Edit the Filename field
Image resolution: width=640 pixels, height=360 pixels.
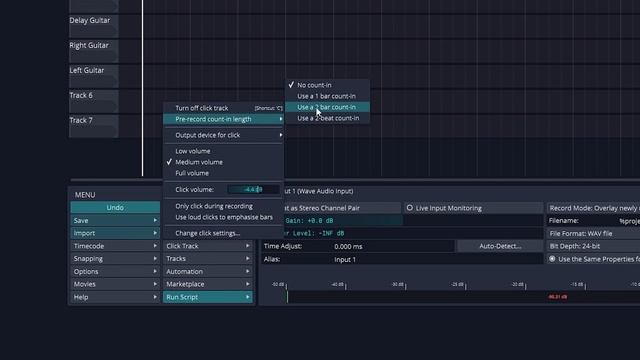click(x=593, y=221)
